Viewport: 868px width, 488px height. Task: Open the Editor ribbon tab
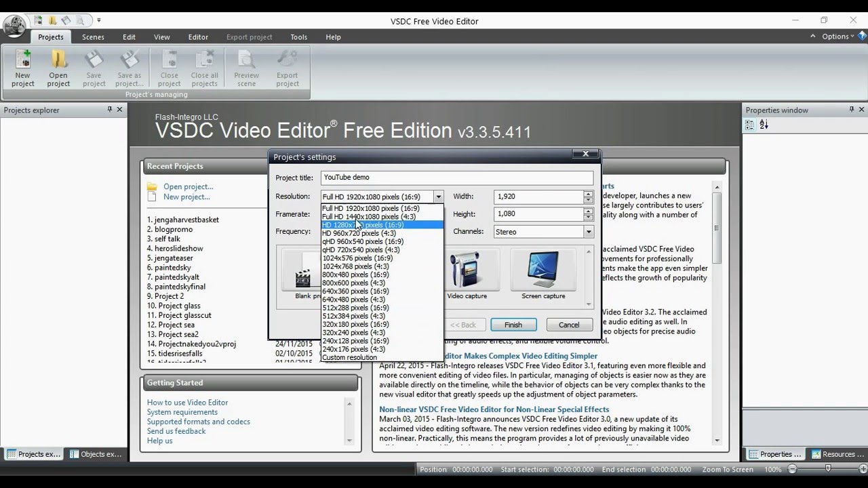pyautogui.click(x=198, y=37)
